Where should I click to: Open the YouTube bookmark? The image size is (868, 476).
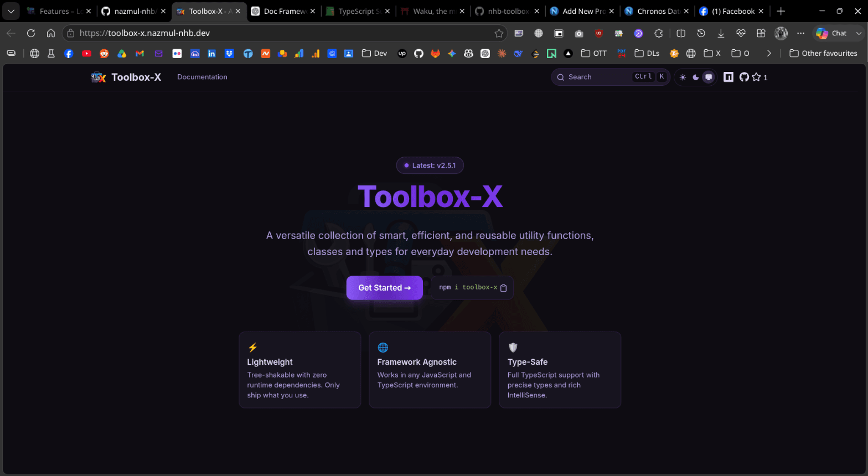click(x=86, y=54)
